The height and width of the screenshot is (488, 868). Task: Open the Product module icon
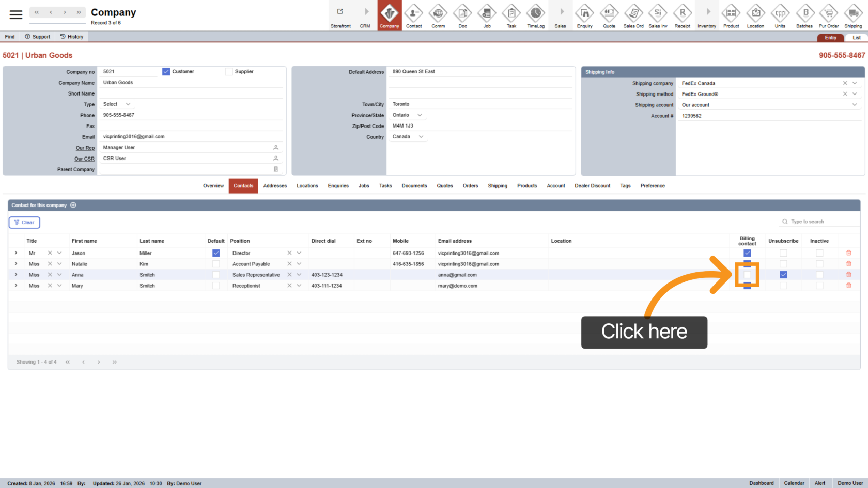(731, 14)
